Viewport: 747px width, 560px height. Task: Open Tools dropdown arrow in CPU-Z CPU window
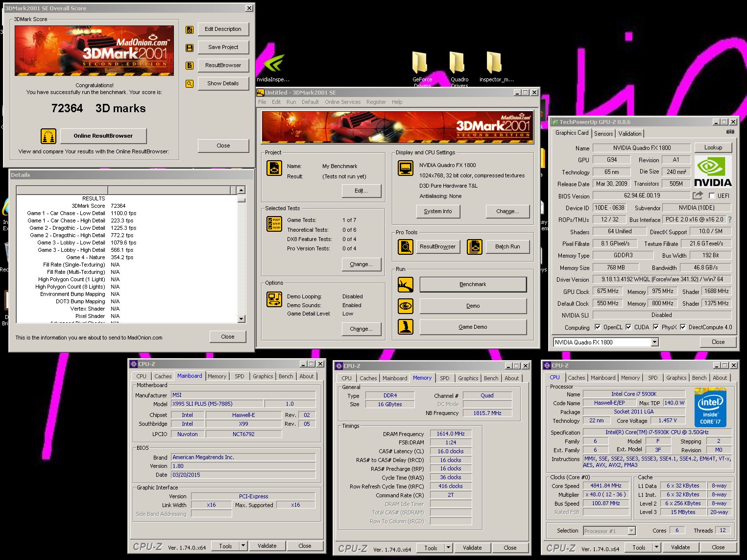click(x=657, y=547)
